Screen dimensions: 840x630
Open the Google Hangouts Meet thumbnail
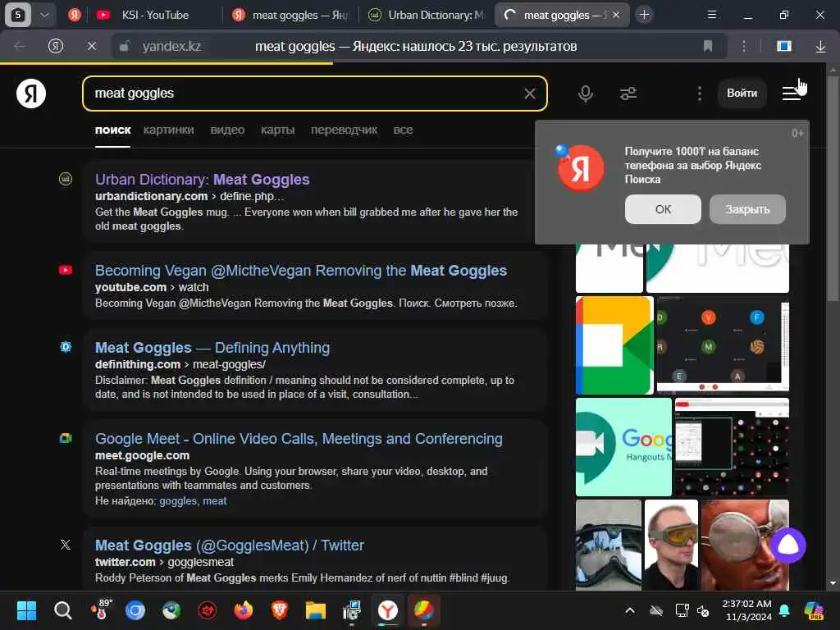point(623,447)
